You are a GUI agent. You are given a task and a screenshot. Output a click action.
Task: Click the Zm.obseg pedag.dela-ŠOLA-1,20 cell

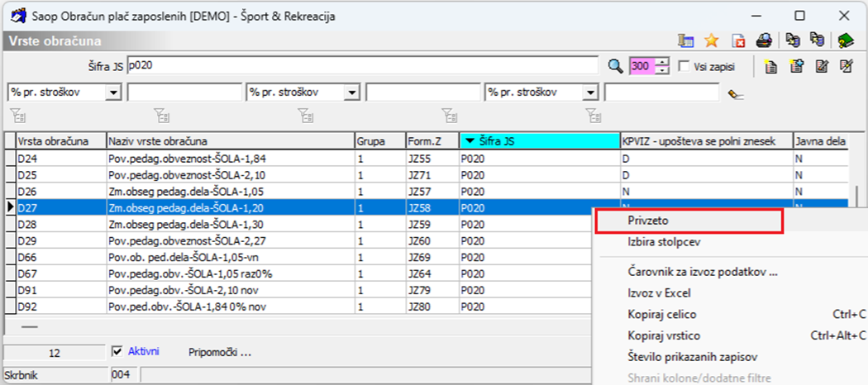click(231, 207)
